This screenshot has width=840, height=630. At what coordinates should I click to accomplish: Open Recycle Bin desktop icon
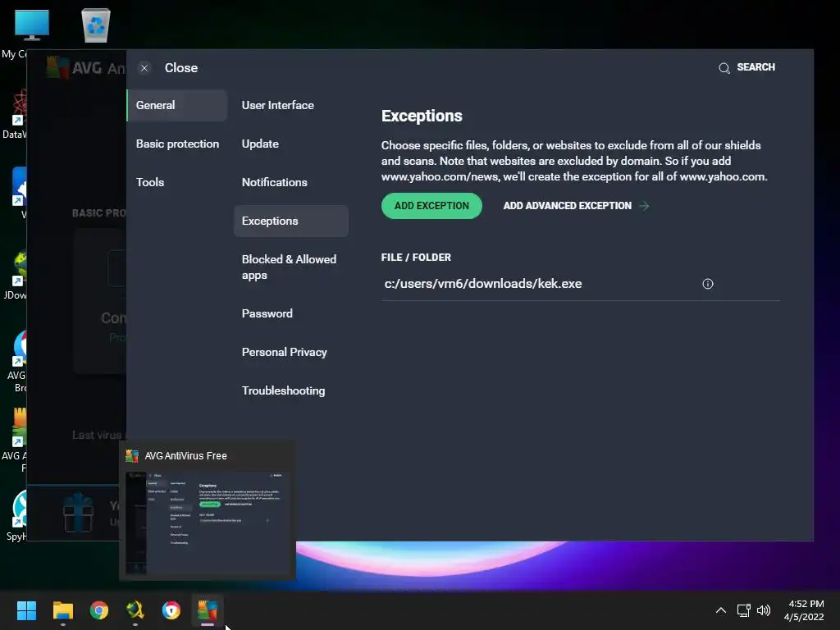coord(96,25)
